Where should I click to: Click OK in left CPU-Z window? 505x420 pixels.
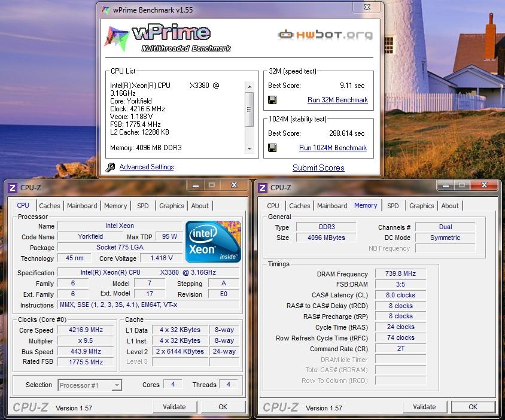[223, 407]
